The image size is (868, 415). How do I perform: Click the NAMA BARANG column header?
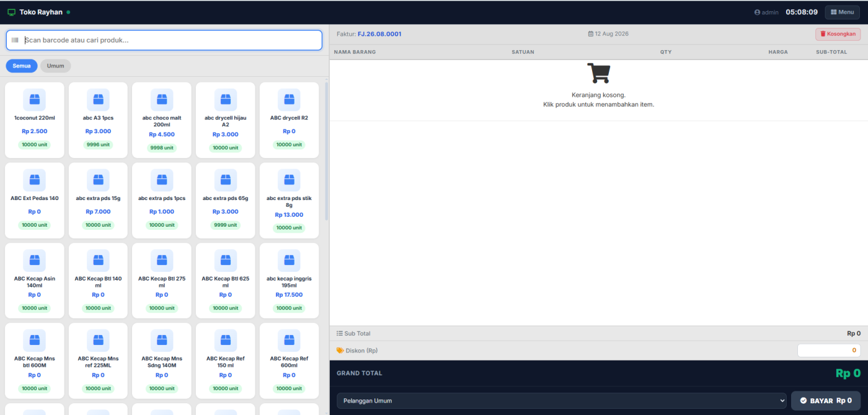click(355, 52)
